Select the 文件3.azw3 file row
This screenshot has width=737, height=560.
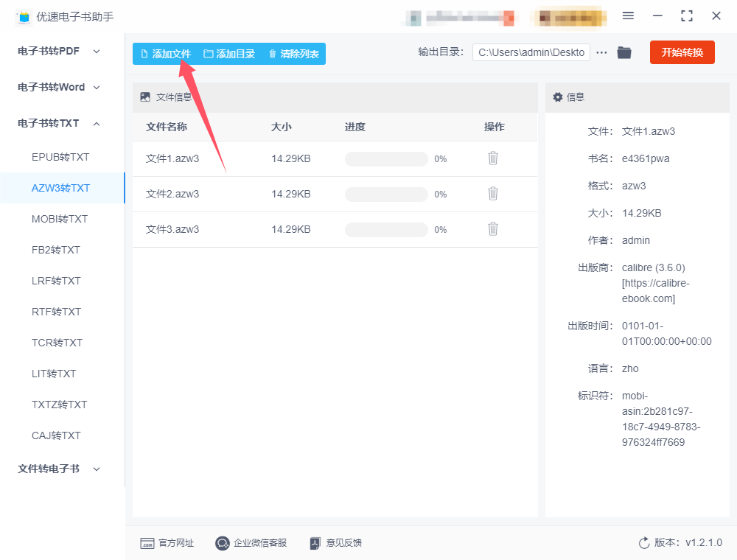pos(335,229)
